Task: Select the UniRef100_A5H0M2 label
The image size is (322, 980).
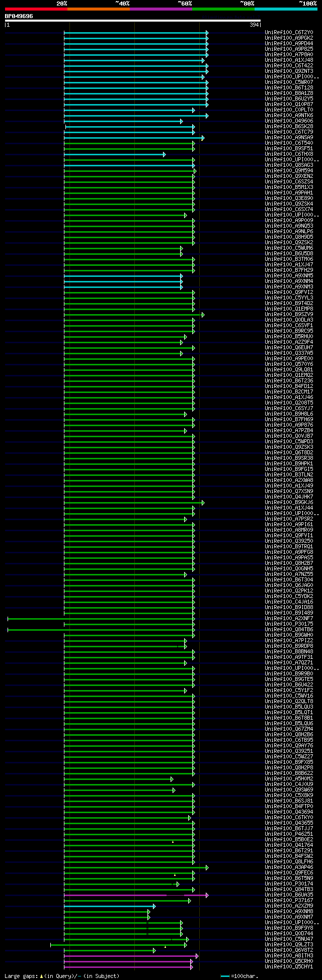Action: point(289,779)
